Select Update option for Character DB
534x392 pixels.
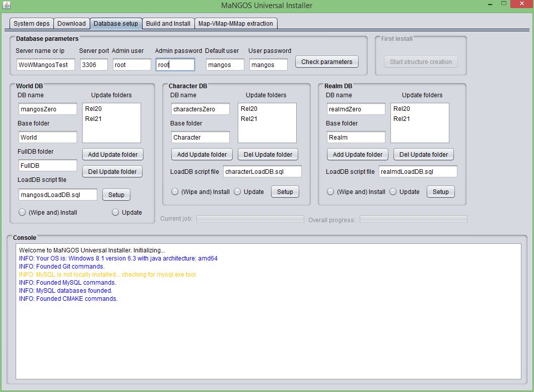(x=249, y=192)
